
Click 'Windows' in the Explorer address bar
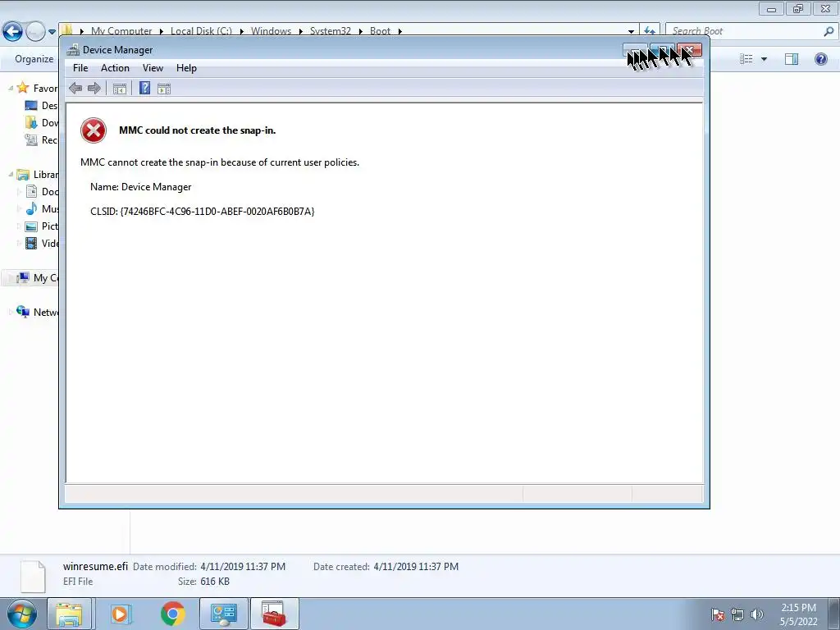click(271, 31)
